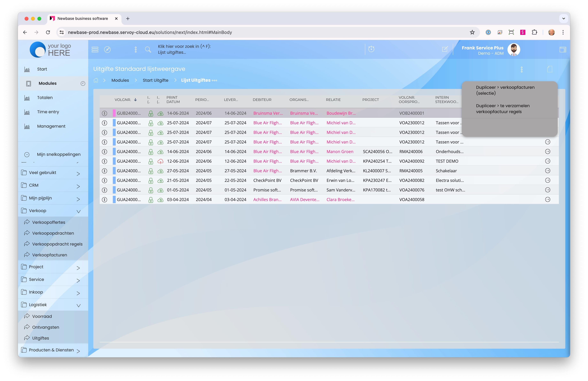Viewport: 588px width, 381px height.
Task: Open the compass navigation icon
Action: (x=107, y=49)
